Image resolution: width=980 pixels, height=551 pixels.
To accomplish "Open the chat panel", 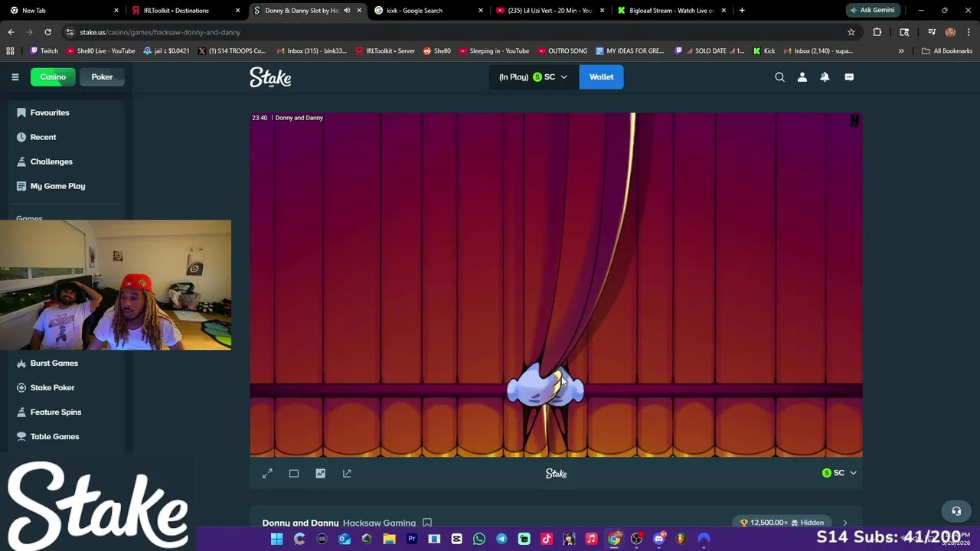I will [x=849, y=77].
